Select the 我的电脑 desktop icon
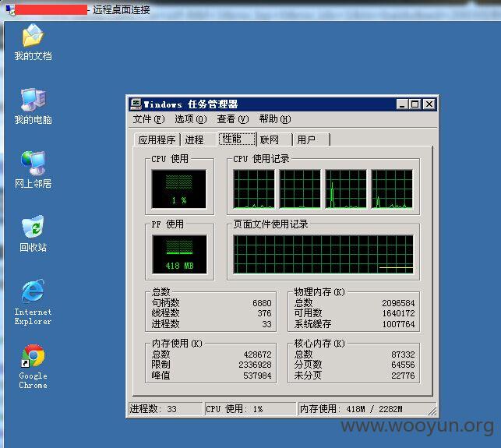 click(x=33, y=107)
